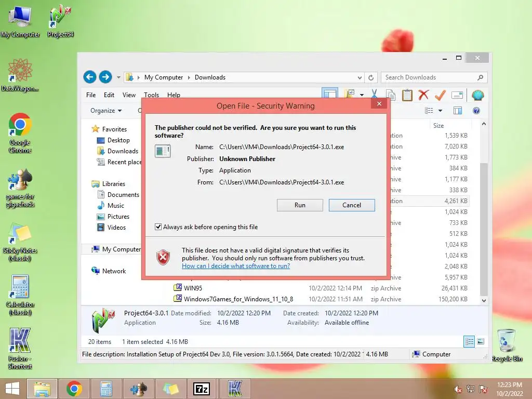Open the Help menu
532x399 pixels.
pos(174,95)
